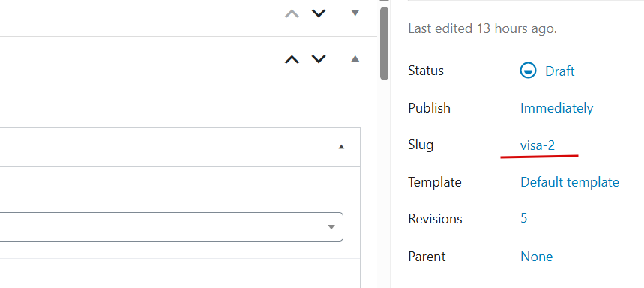Click the vertical scrollbar thumb
The width and height of the screenshot is (644, 288).
[384, 43]
